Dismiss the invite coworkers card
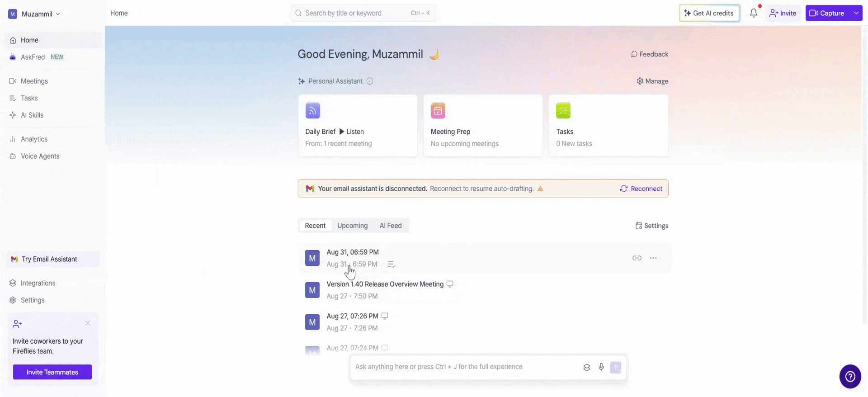This screenshot has height=397, width=868. pos(88,323)
